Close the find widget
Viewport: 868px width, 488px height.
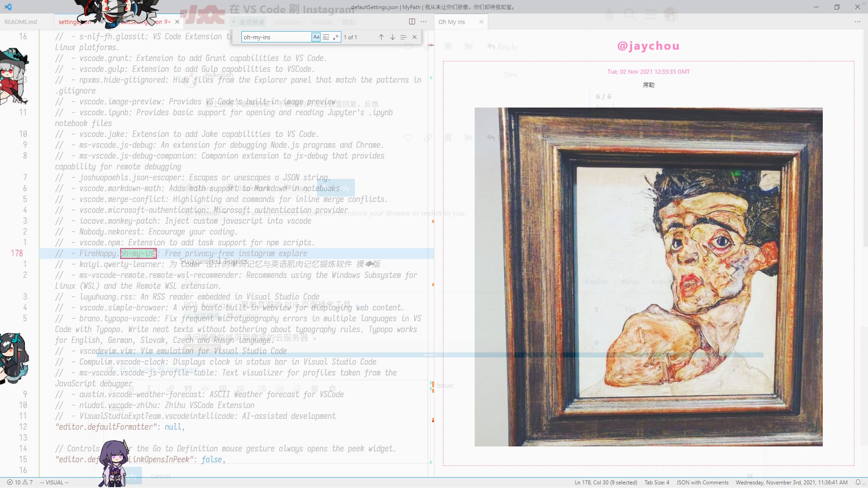tap(415, 37)
